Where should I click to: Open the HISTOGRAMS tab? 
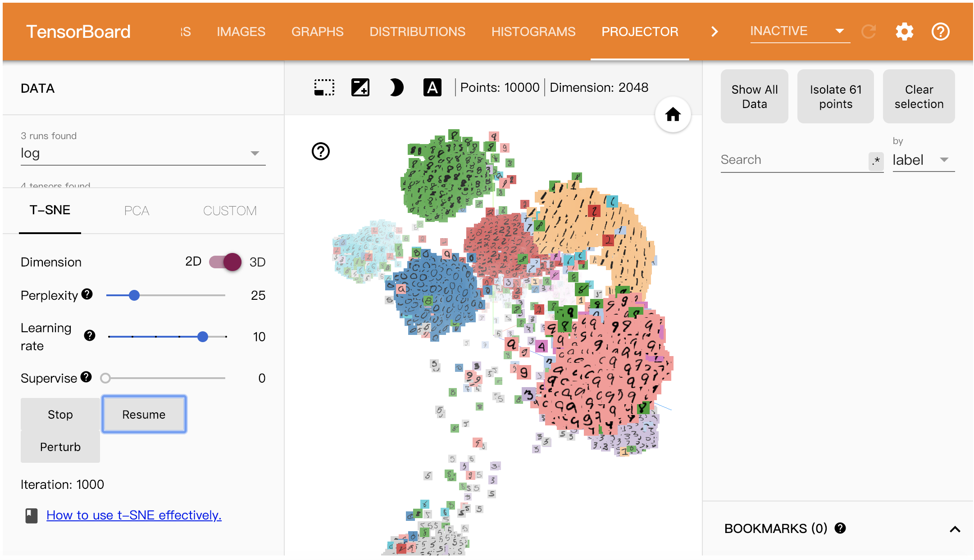[x=533, y=32]
